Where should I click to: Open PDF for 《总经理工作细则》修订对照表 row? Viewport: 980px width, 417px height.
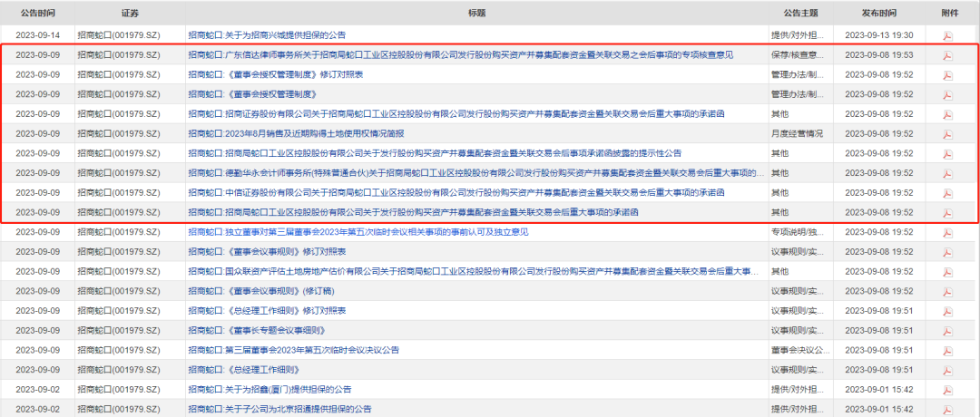click(x=947, y=312)
